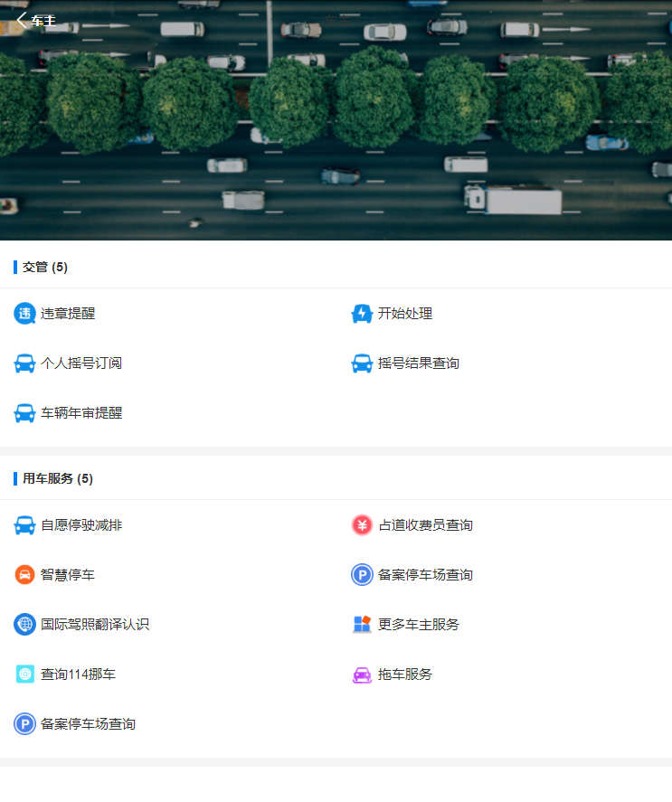
Task: Click the 用车服务 (5) section header
Action: click(58, 478)
